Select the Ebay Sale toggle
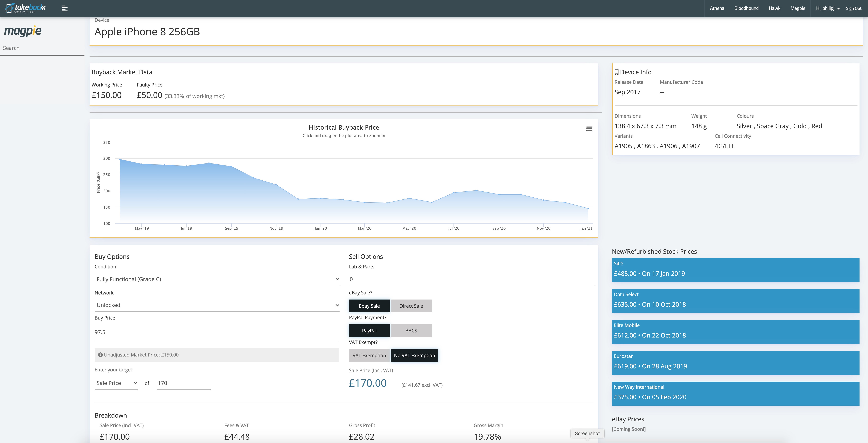868x443 pixels. pyautogui.click(x=369, y=306)
